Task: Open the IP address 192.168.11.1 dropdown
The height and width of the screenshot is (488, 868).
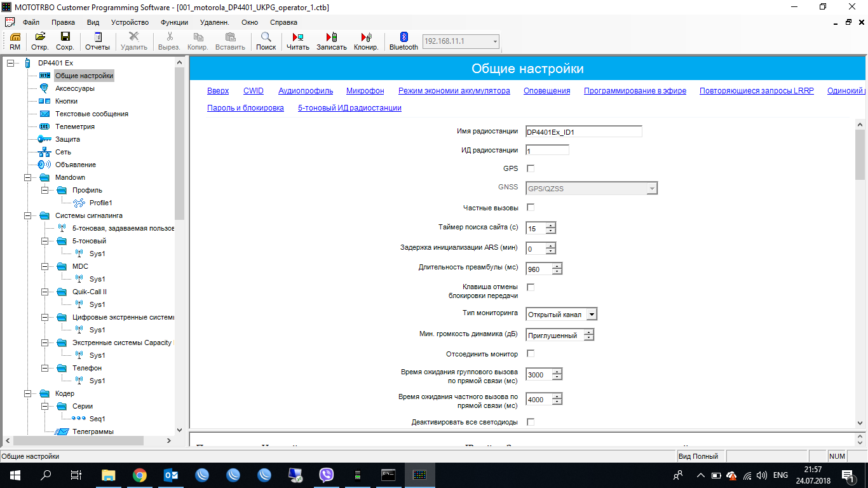Action: 495,41
